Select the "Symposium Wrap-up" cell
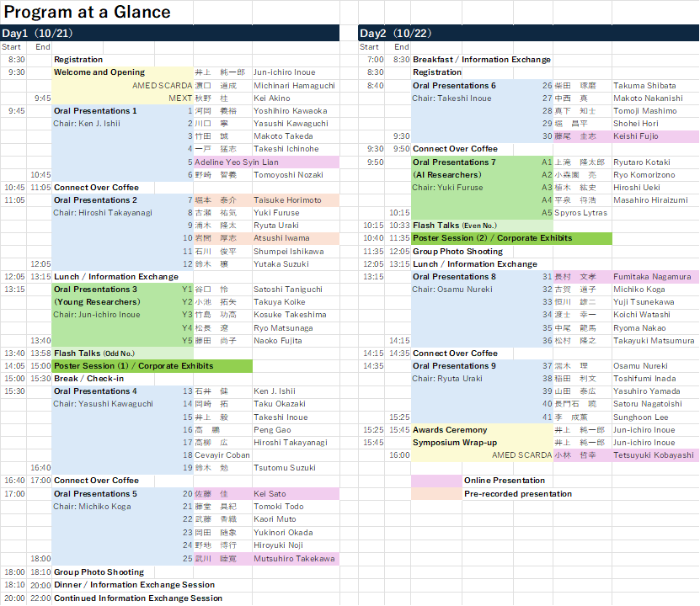Viewport: 700px width, 606px height. tap(455, 443)
